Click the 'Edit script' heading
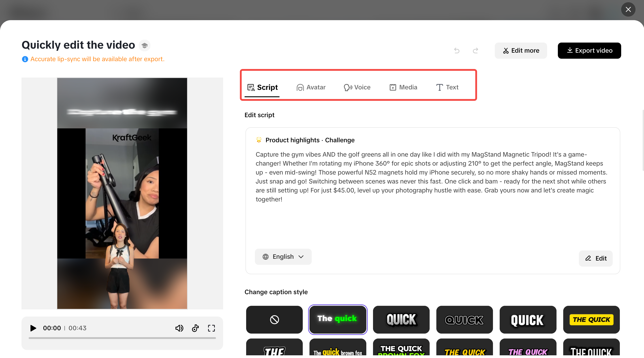The width and height of the screenshot is (644, 358). pyautogui.click(x=259, y=115)
